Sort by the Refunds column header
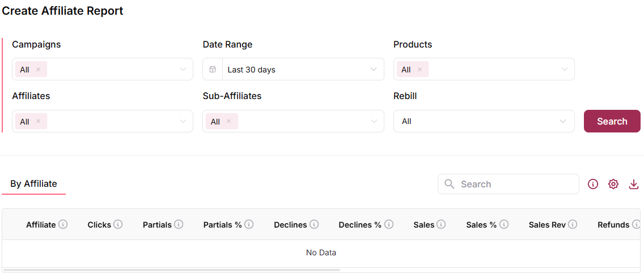 coord(613,225)
